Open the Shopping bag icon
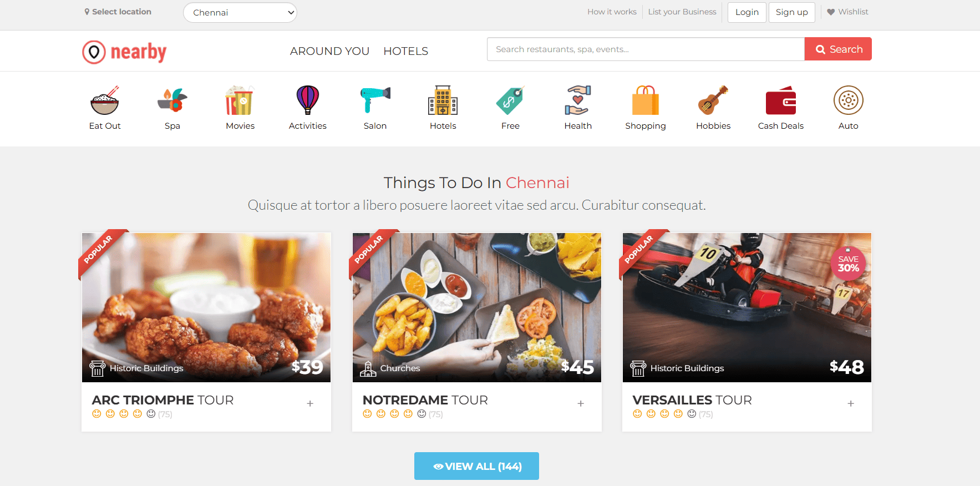The height and width of the screenshot is (486, 980). 646,100
